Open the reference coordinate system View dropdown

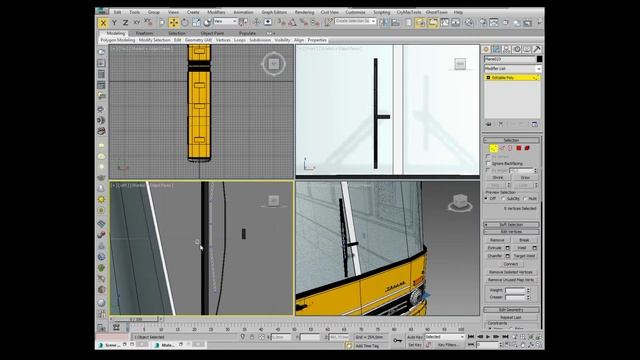click(225, 21)
